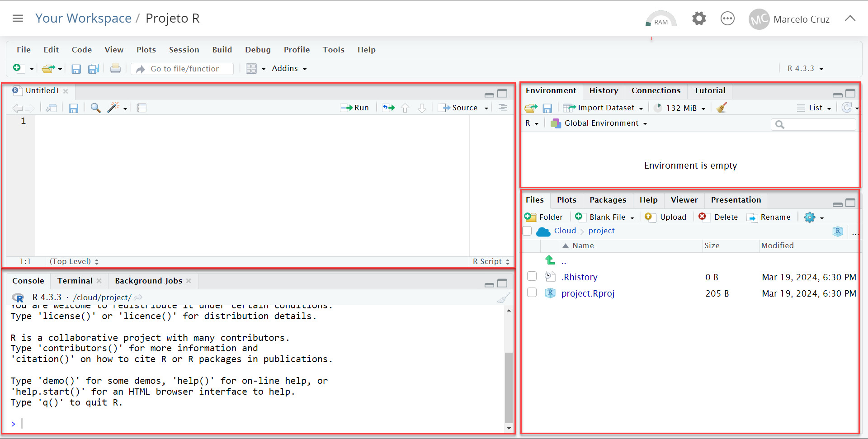
Task: Click the New File green plus icon
Action: tap(17, 68)
